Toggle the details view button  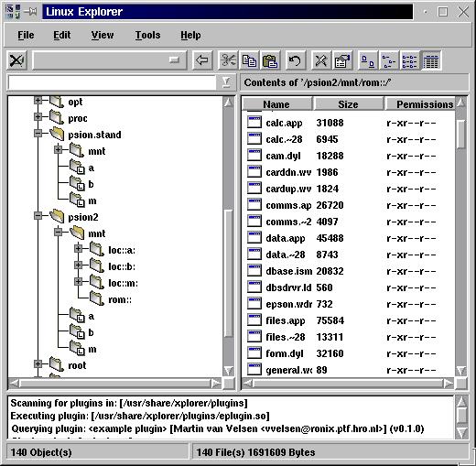[x=430, y=60]
